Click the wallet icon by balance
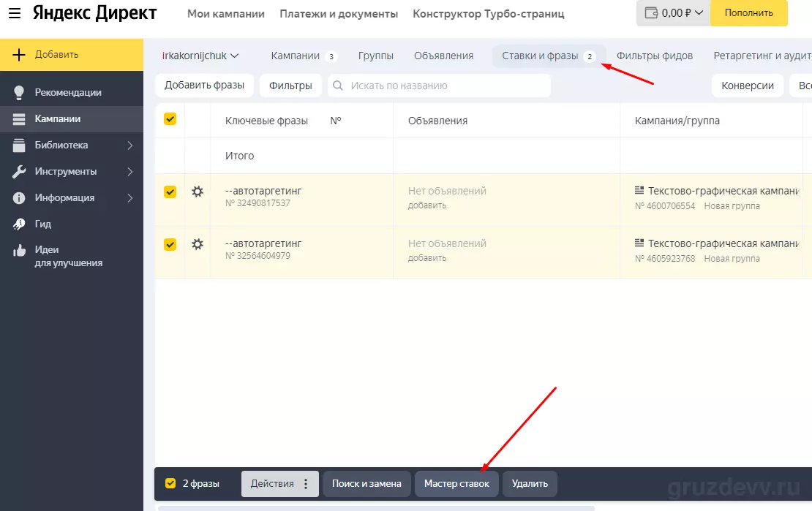 coord(651,13)
